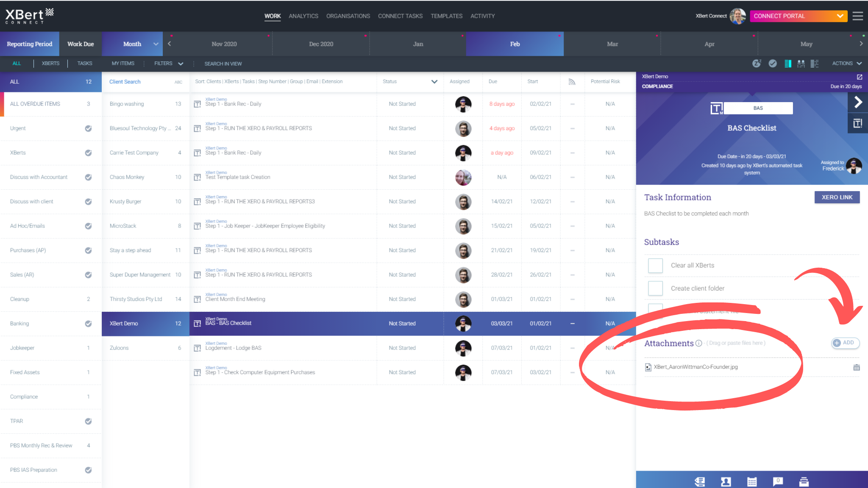
Task: Check the Clear all XBerts subtask
Action: 655,266
